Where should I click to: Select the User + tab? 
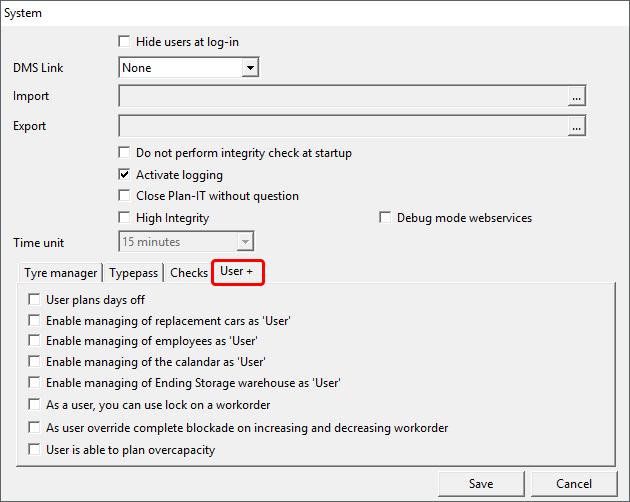click(x=237, y=272)
